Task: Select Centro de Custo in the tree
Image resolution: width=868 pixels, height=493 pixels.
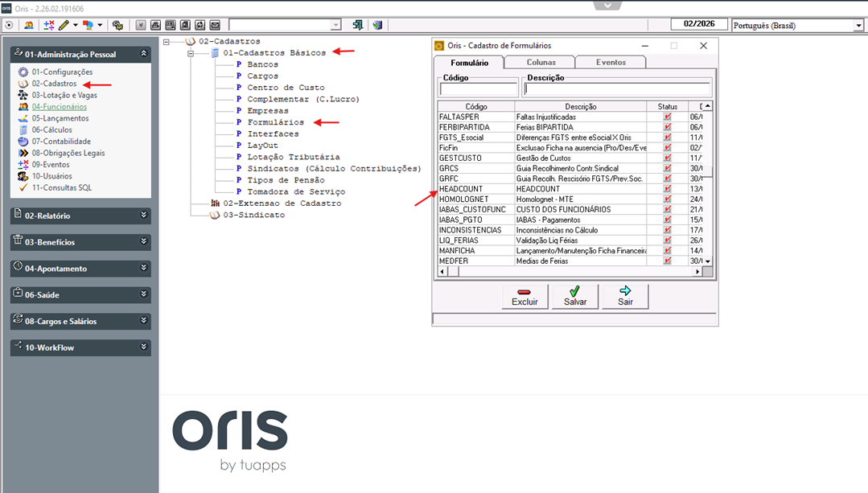Action: coord(286,88)
